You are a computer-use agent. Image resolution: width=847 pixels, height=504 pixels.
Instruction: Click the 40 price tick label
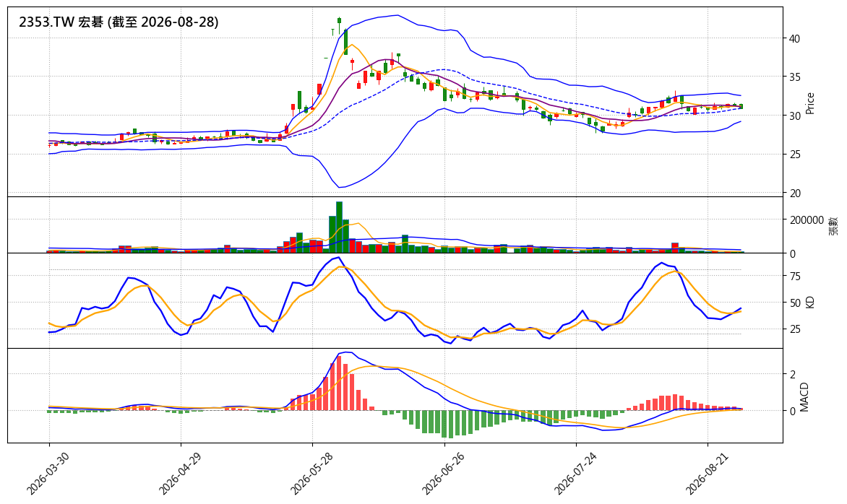pos(794,39)
